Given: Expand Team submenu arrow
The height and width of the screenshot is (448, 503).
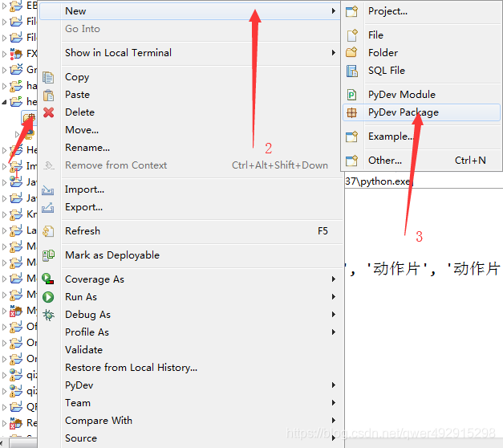Looking at the screenshot, I should pyautogui.click(x=334, y=403).
